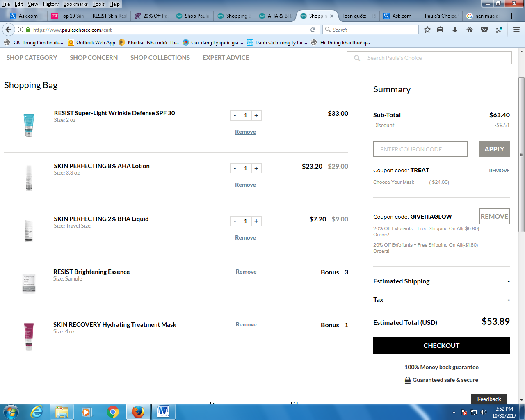Image resolution: width=525 pixels, height=420 pixels.
Task: Launch Google Chrome from the taskbar
Action: point(113,412)
